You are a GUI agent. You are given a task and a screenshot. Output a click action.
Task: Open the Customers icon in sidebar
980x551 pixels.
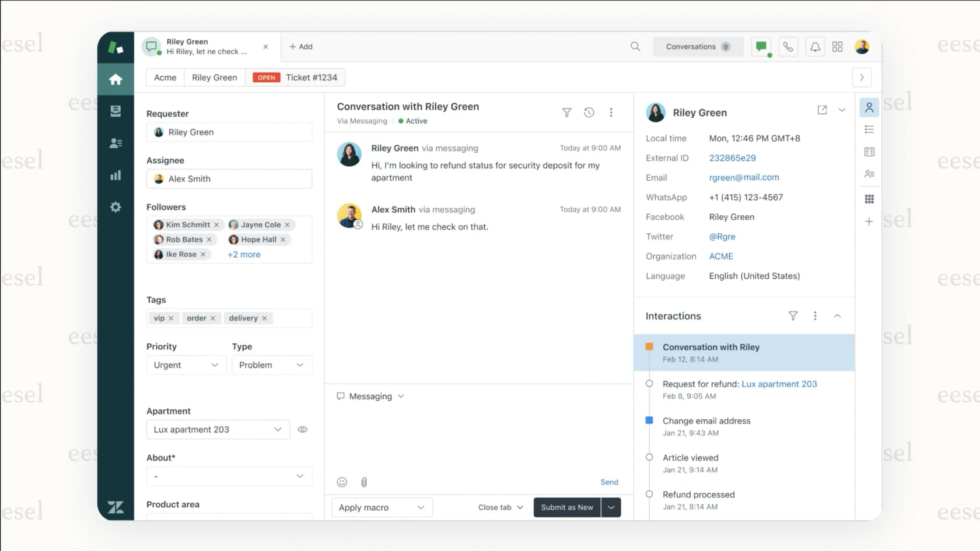click(x=116, y=143)
